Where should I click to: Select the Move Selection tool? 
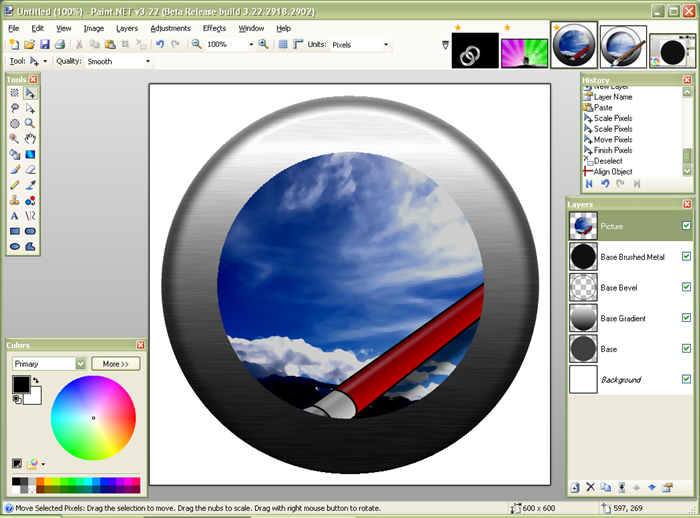click(30, 108)
